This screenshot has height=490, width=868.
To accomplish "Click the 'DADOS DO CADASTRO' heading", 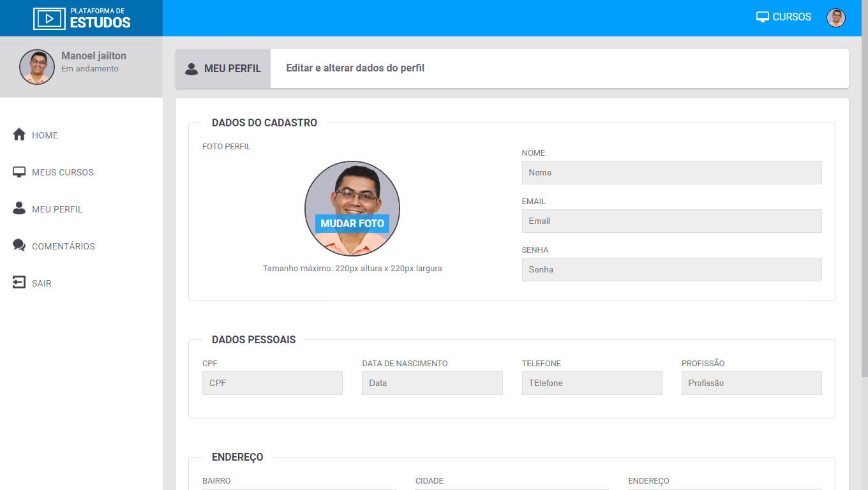I will 264,123.
